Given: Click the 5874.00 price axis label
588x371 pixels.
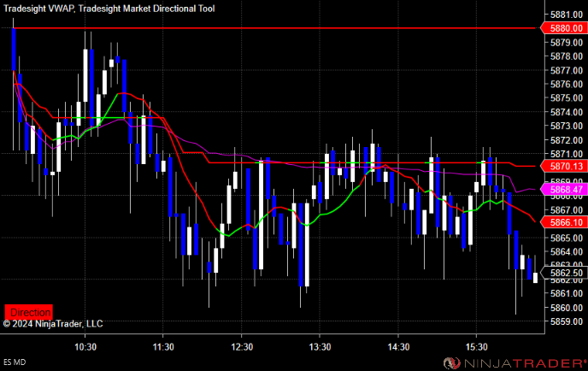Looking at the screenshot, I should point(567,112).
